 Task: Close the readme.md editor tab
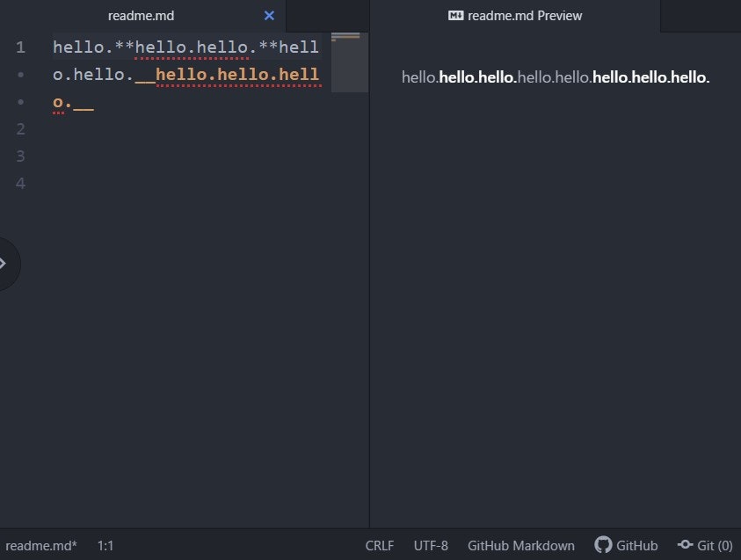click(269, 16)
